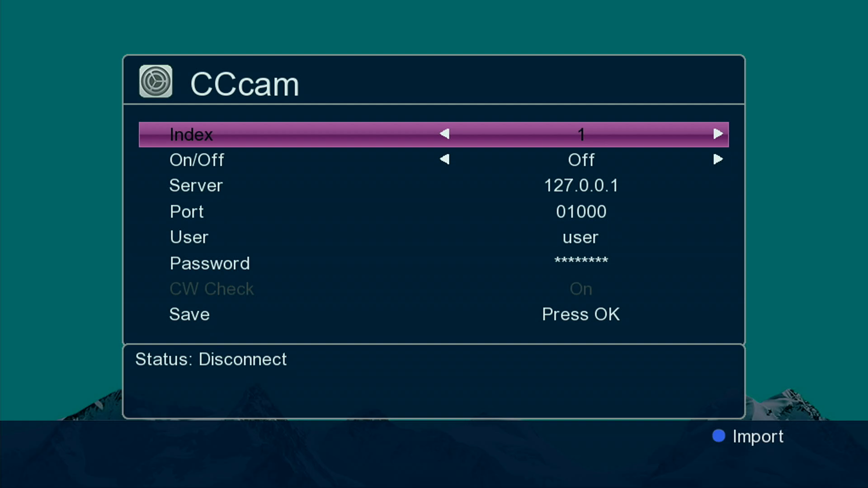Select the Index menu row
The image size is (868, 488).
point(191,134)
